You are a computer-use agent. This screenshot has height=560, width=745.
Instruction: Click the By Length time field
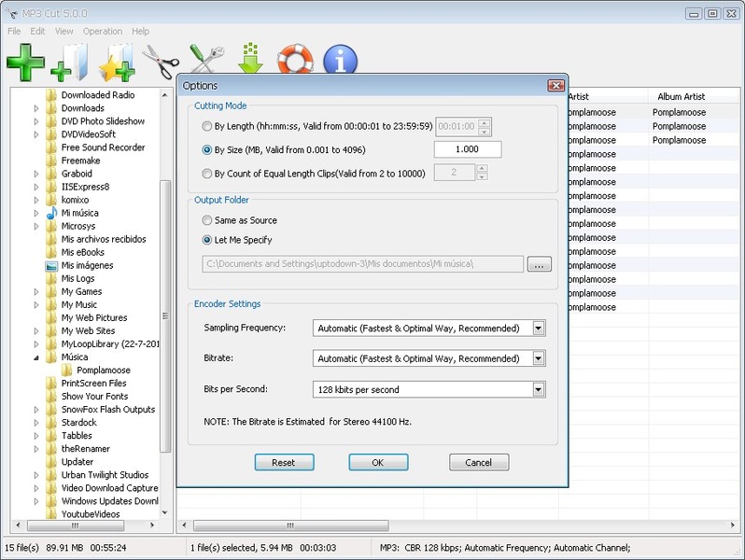(x=457, y=126)
